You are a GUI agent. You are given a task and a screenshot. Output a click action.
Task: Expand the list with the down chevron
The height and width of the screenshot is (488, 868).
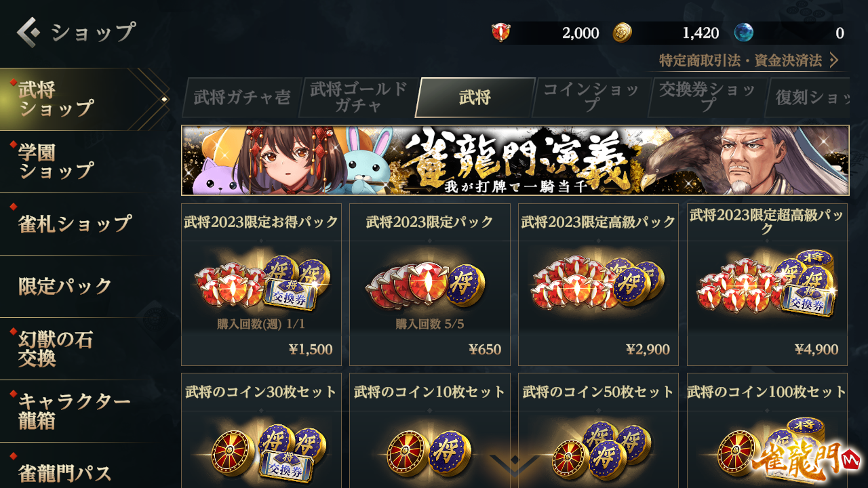pyautogui.click(x=514, y=464)
